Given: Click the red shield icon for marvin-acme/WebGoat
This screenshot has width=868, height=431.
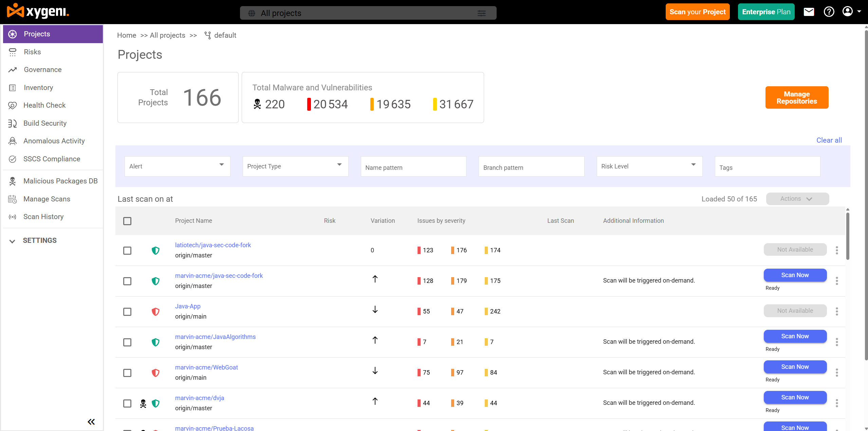Looking at the screenshot, I should click(x=155, y=373).
